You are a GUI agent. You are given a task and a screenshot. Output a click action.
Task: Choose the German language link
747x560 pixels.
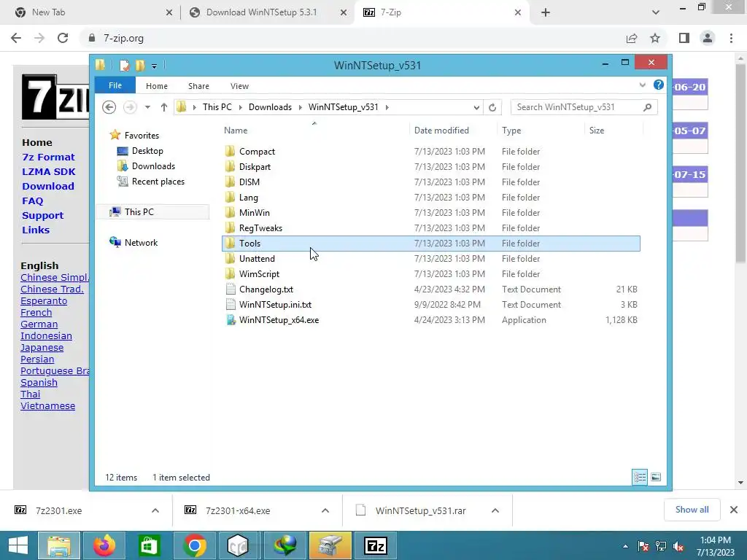click(39, 324)
